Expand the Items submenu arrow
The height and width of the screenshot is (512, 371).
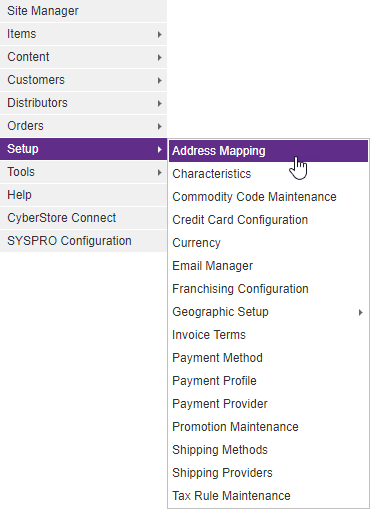(x=160, y=34)
